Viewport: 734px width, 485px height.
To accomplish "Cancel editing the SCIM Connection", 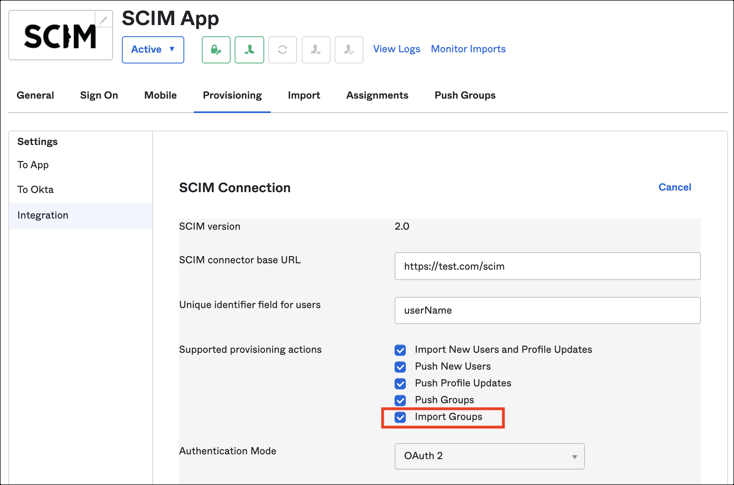I will coord(674,187).
